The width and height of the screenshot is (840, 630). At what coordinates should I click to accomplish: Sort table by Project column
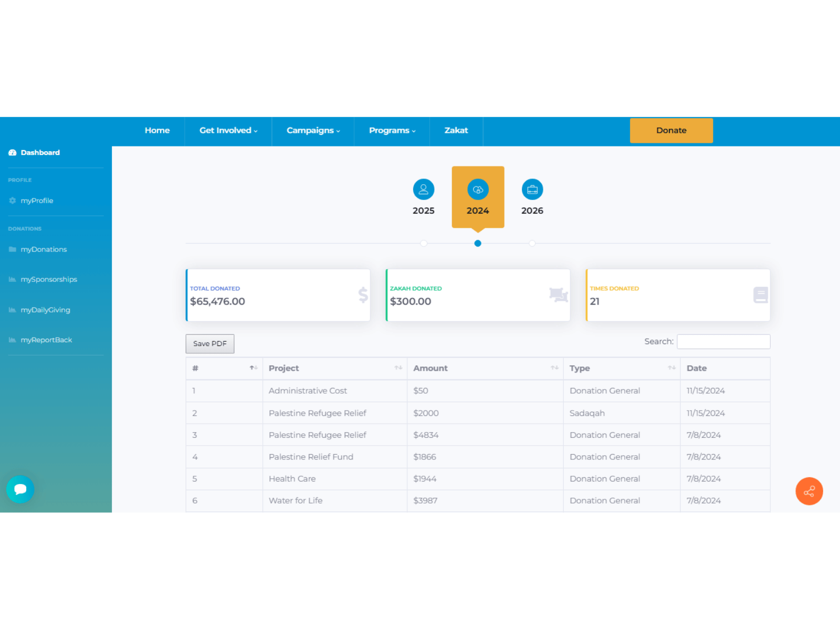pos(335,369)
